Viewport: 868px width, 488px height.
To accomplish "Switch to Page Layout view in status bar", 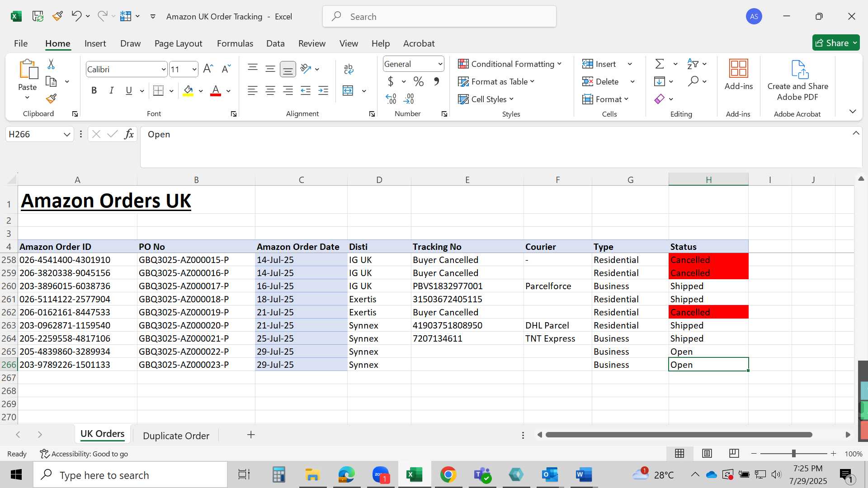I will [707, 453].
